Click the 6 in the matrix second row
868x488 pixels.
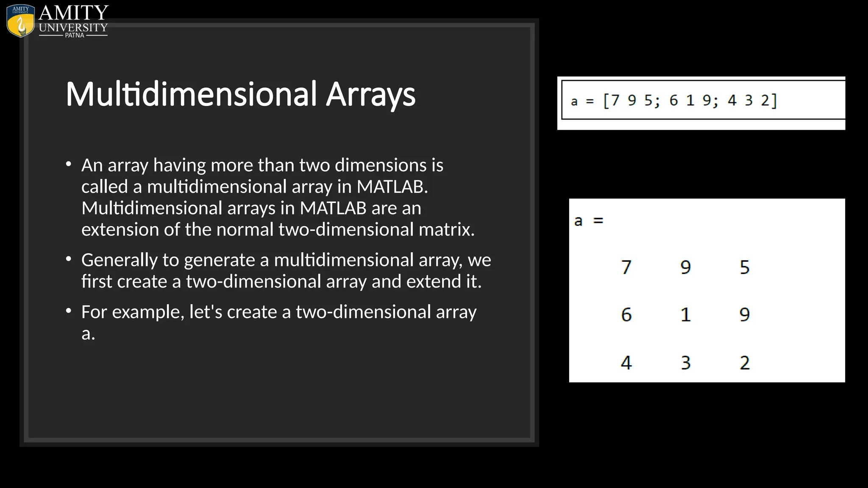click(x=626, y=315)
